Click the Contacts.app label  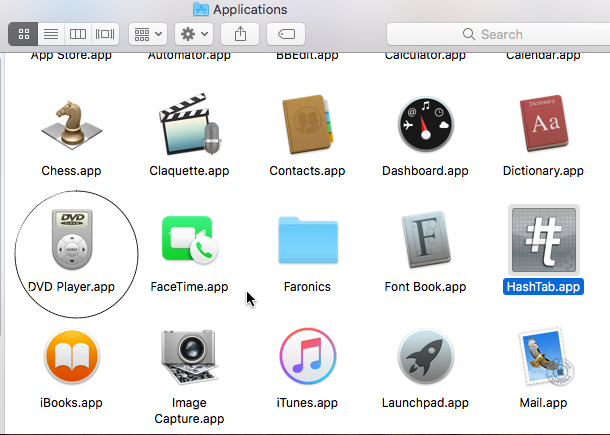307,170
